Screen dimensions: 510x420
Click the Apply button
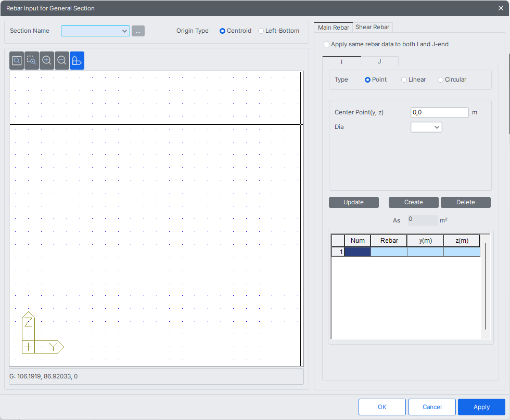click(481, 407)
